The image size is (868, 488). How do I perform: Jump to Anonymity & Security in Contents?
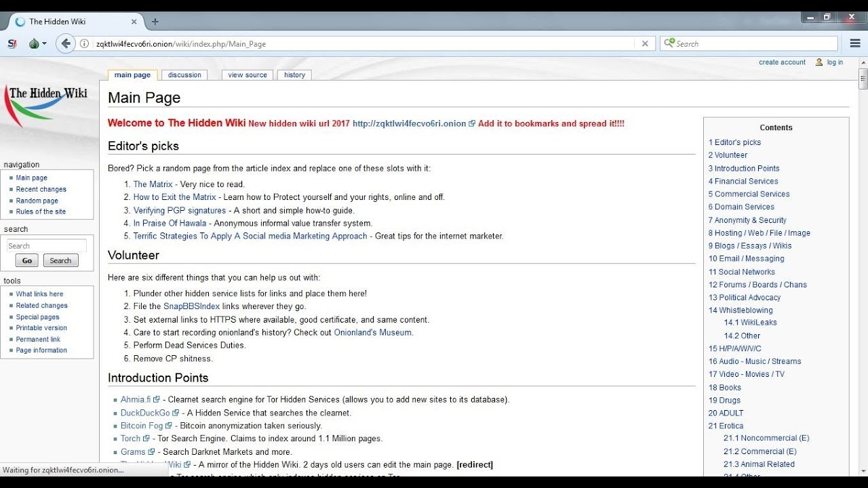[x=747, y=220]
